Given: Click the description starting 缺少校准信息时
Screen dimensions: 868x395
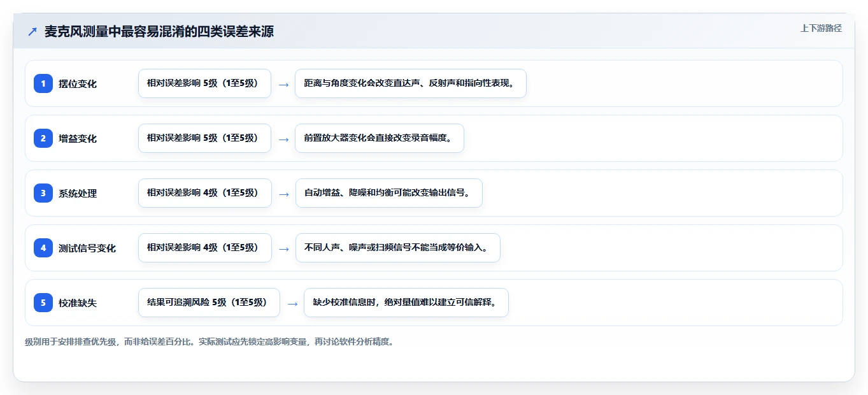Looking at the screenshot, I should (x=406, y=303).
